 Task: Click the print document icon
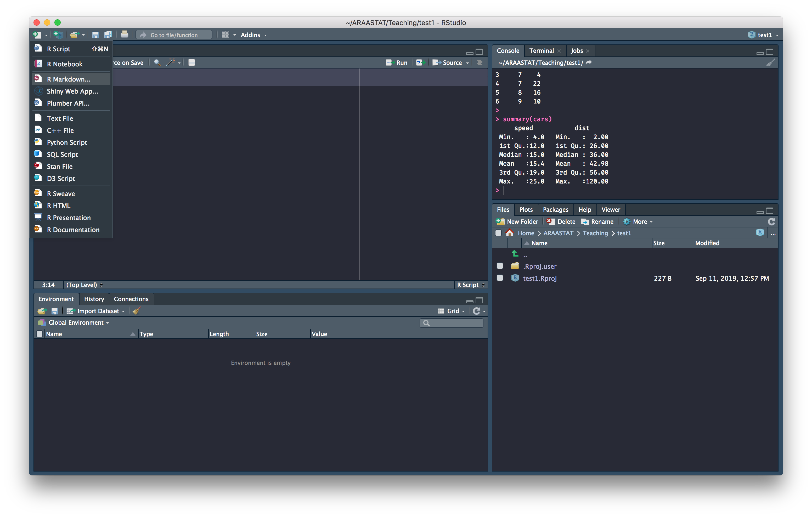125,35
